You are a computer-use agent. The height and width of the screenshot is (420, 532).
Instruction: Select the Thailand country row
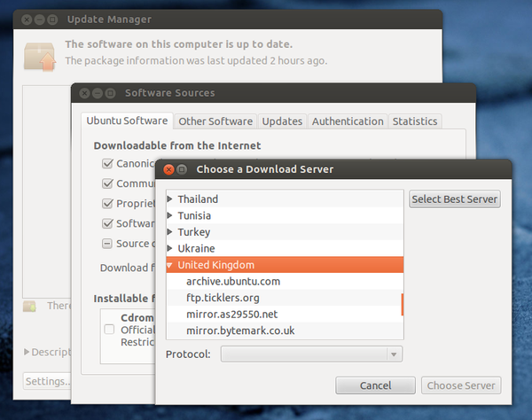point(285,199)
